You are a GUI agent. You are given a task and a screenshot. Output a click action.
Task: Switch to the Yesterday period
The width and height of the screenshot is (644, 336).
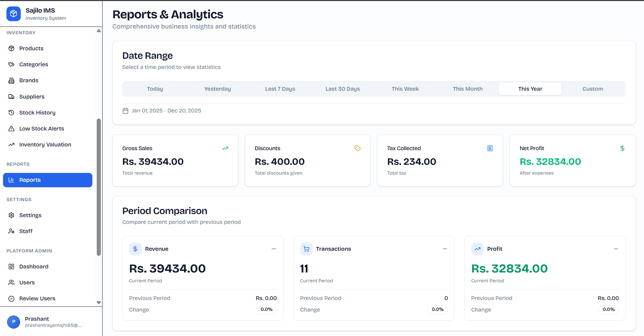(x=217, y=89)
